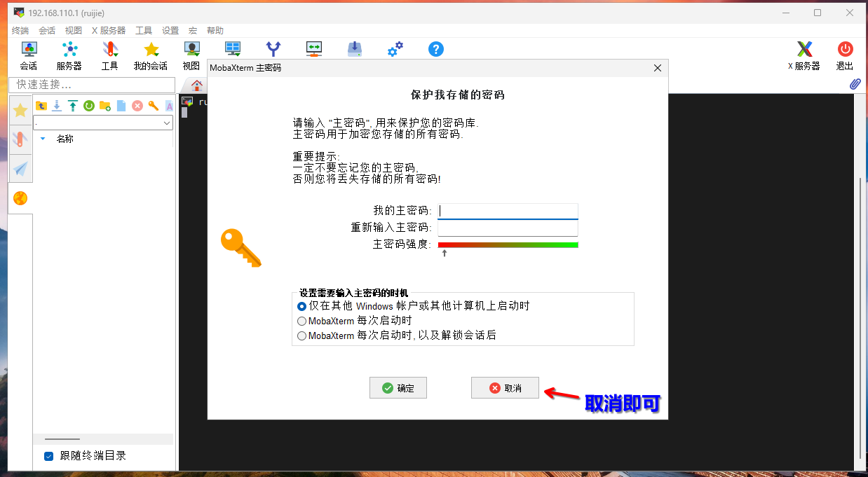Viewport: 868px width, 477px height.
Task: Select MobaXterm 每次启动时 option
Action: (301, 321)
